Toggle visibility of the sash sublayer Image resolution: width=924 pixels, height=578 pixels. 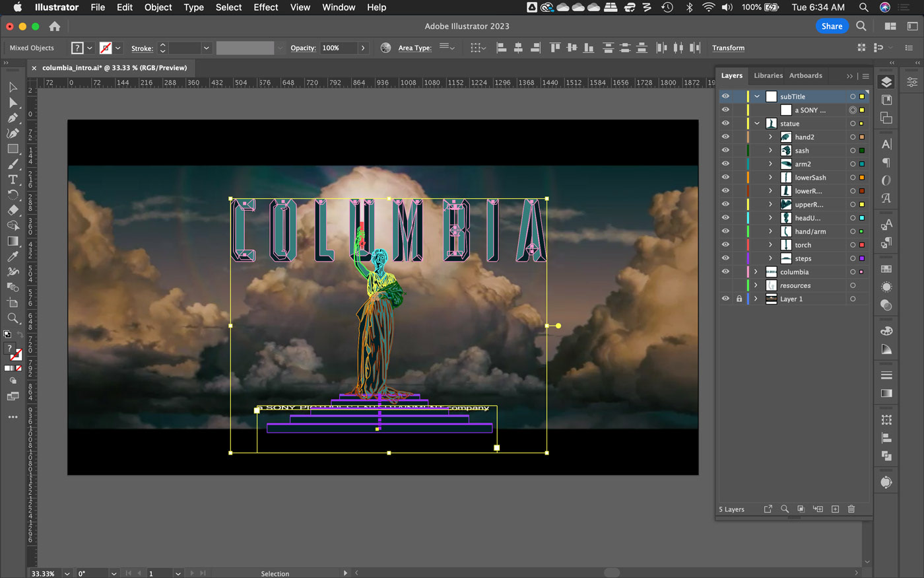[725, 151]
